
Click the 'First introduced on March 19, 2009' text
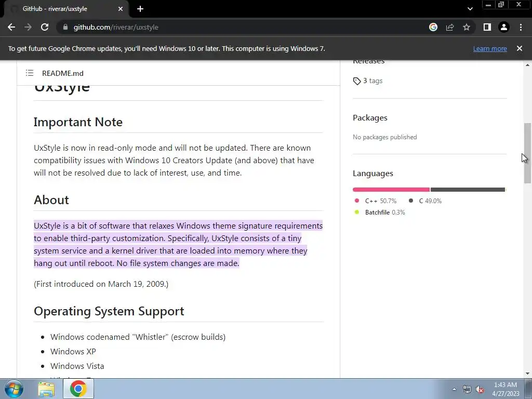[101, 284]
